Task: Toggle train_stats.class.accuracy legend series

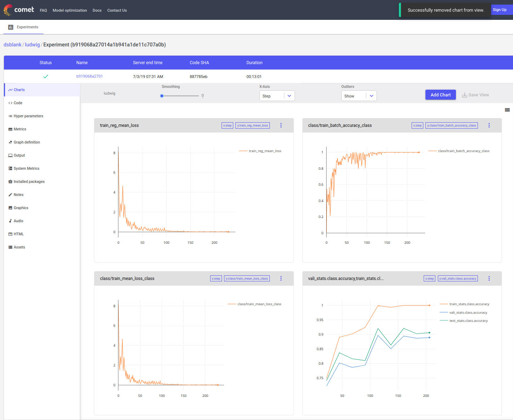Action: tap(469, 304)
